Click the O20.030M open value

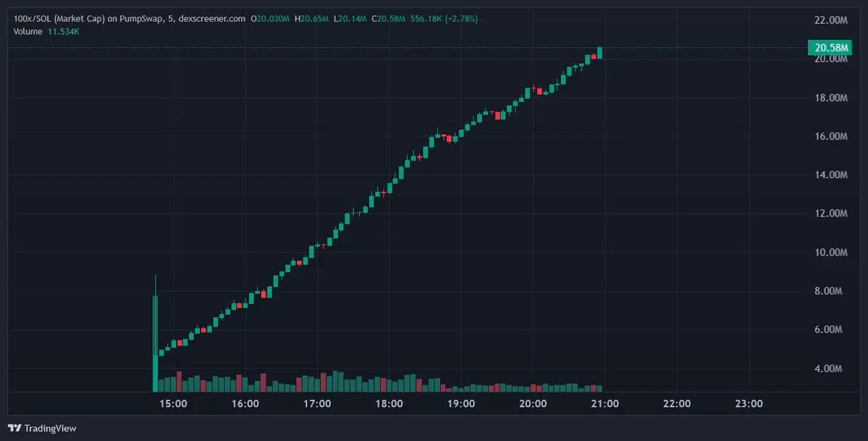(270, 19)
